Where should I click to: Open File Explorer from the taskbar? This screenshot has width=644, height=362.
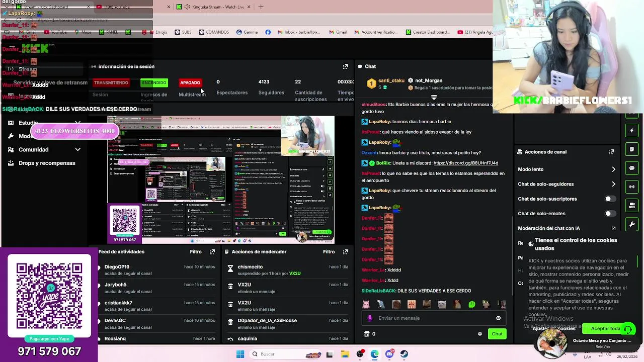click(x=345, y=354)
